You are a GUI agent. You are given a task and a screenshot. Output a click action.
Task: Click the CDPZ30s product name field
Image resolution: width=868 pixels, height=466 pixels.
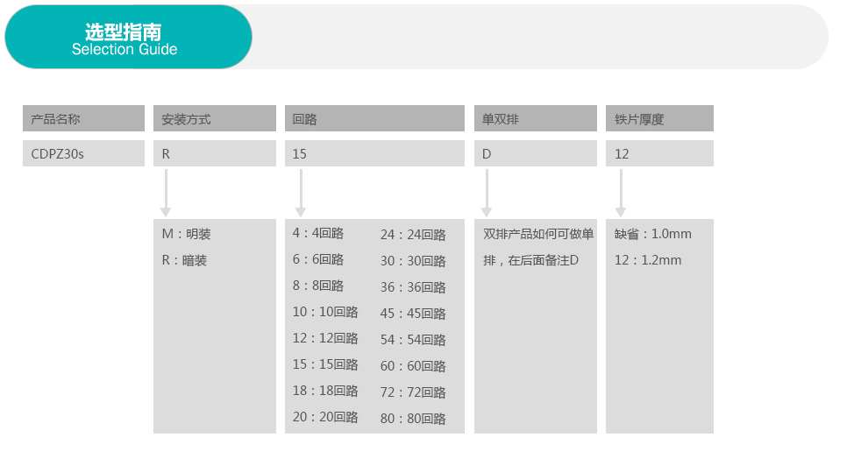click(83, 153)
